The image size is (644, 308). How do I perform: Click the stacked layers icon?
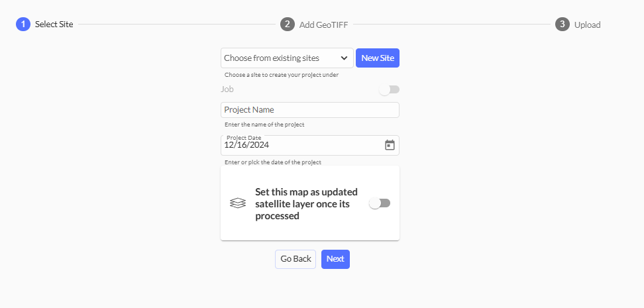click(238, 203)
